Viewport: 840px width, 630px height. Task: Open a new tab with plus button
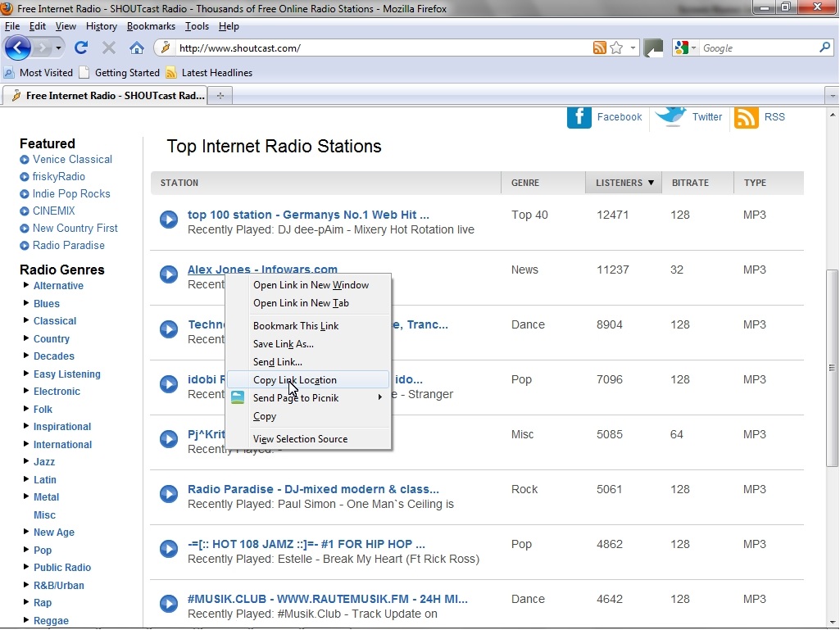pyautogui.click(x=220, y=96)
